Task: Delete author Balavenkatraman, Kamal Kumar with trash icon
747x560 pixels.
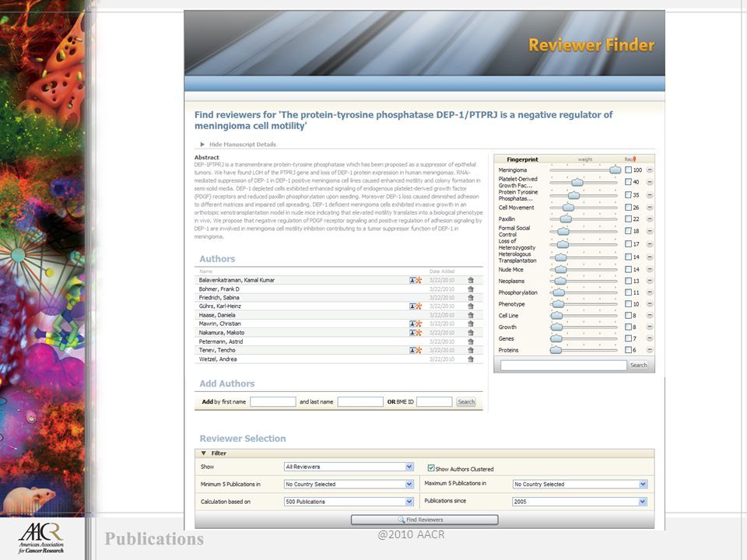Action: (471, 281)
